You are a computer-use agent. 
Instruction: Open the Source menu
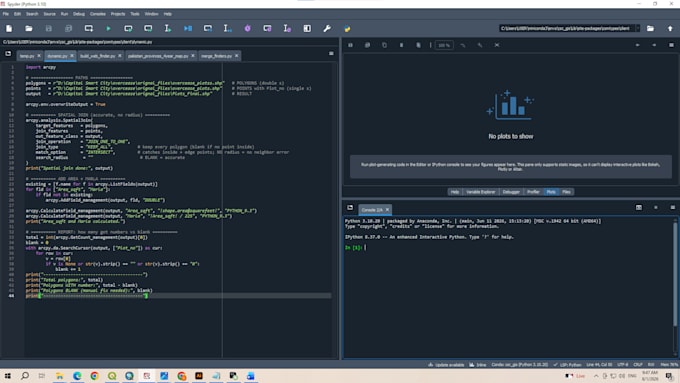point(49,14)
